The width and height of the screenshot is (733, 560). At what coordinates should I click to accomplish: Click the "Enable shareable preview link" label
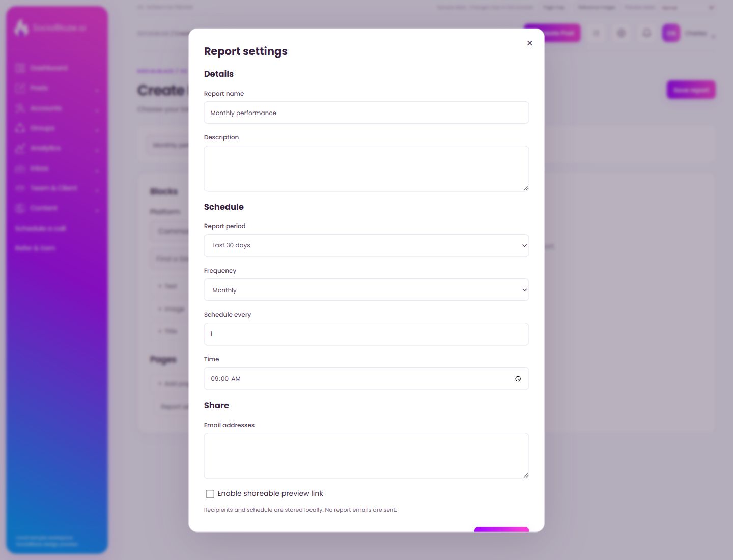coord(270,493)
